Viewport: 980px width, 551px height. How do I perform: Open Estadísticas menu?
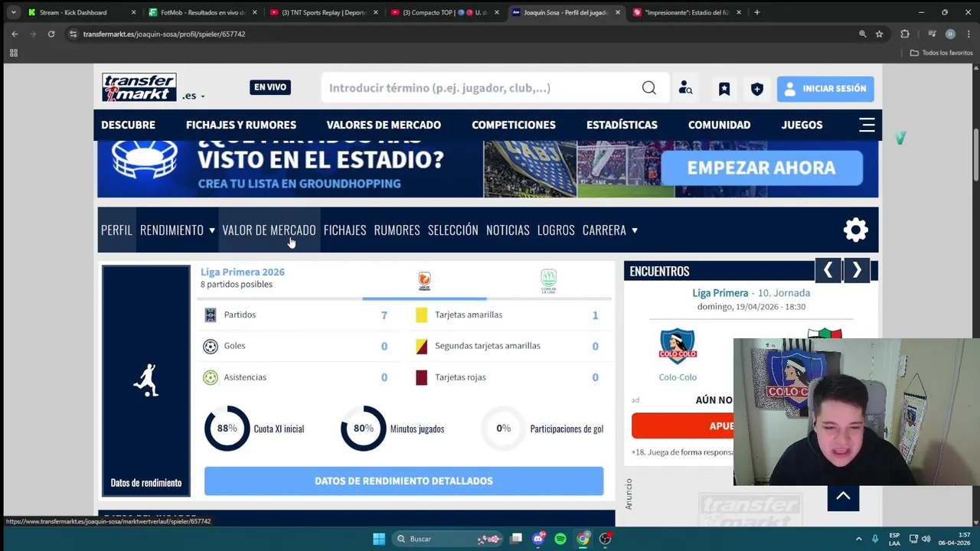[622, 125]
